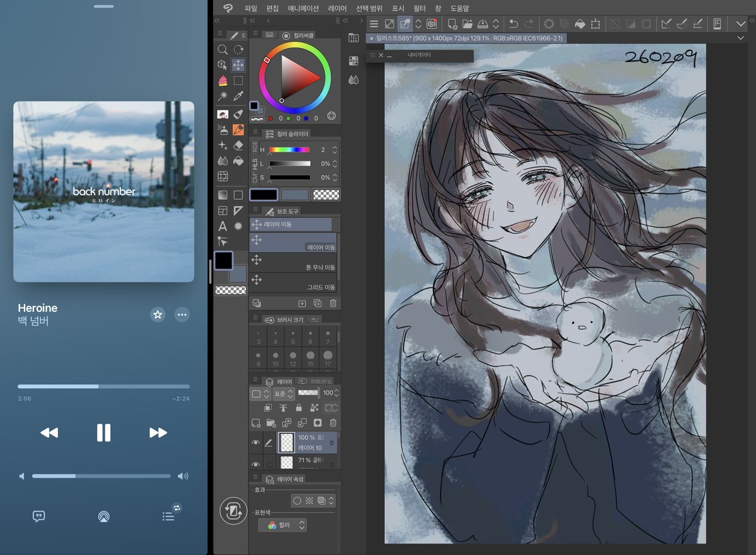Select the Move layer tool

[238, 65]
